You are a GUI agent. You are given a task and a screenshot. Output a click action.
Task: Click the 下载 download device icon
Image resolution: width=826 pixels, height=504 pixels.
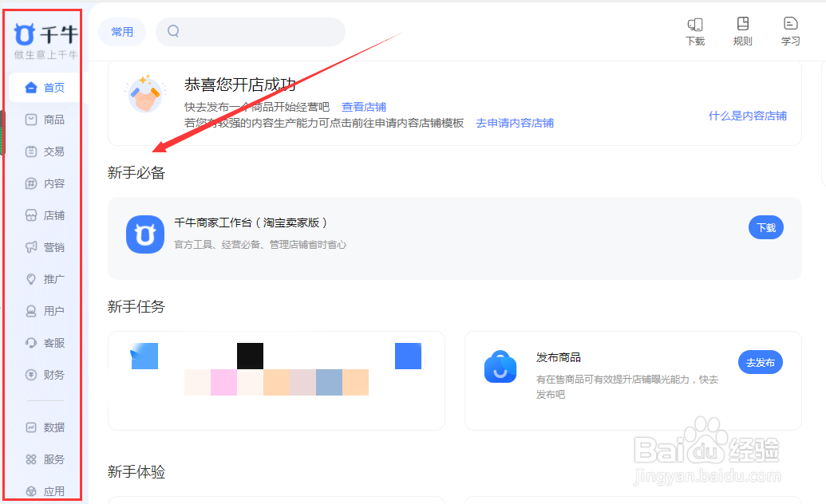pyautogui.click(x=695, y=24)
